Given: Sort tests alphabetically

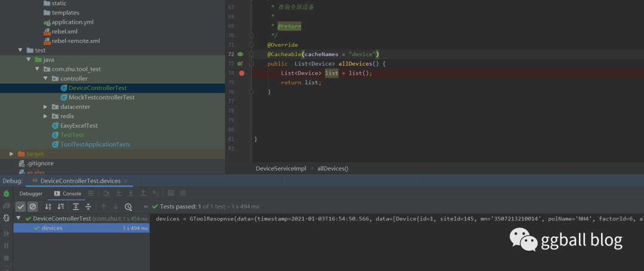Looking at the screenshot, I should tap(48, 207).
